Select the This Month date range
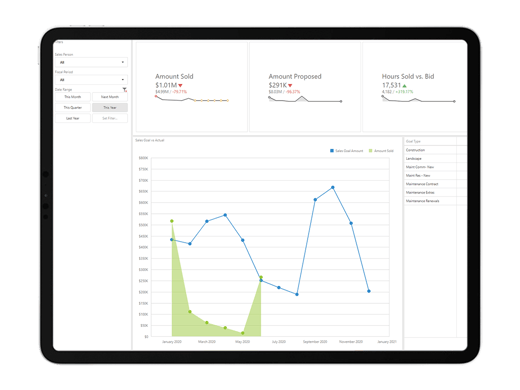Viewport: 520px width, 390px height. [73, 97]
